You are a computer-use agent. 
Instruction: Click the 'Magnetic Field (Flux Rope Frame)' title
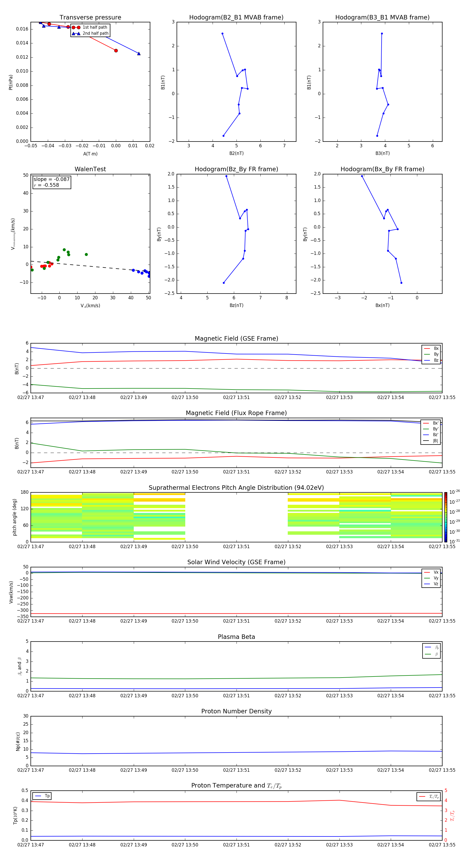point(236,413)
